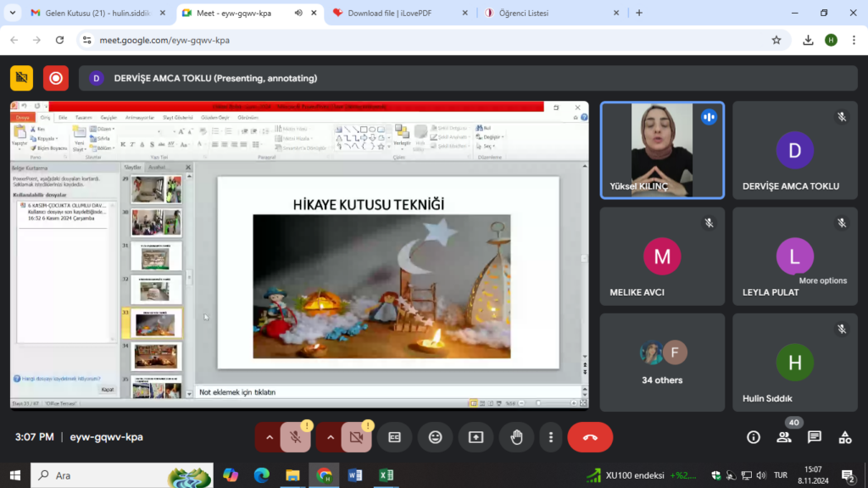Click the present screen button

476,437
